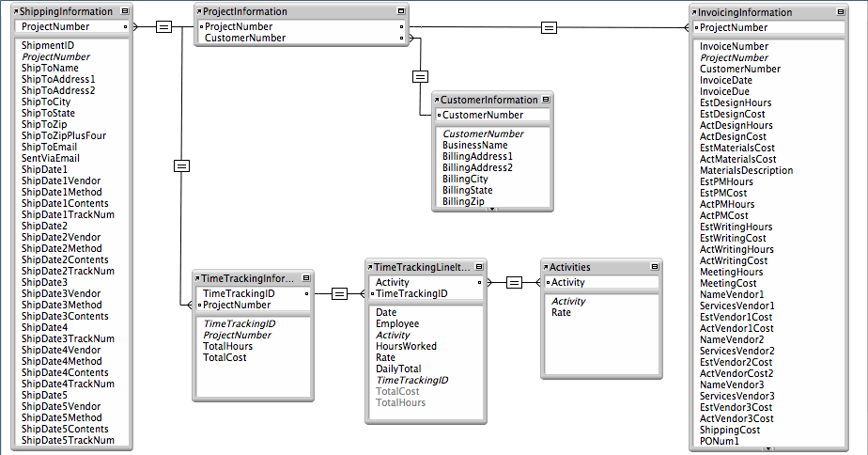The width and height of the screenshot is (868, 455).
Task: Click the CustomerInformation collapse toggle icon
Action: click(x=546, y=100)
